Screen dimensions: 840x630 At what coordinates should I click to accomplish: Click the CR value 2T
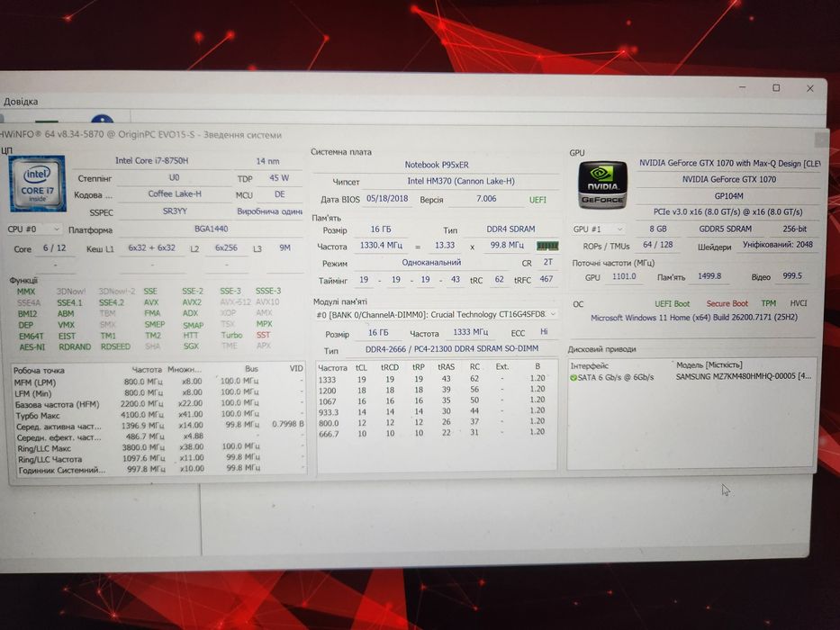tap(547, 262)
